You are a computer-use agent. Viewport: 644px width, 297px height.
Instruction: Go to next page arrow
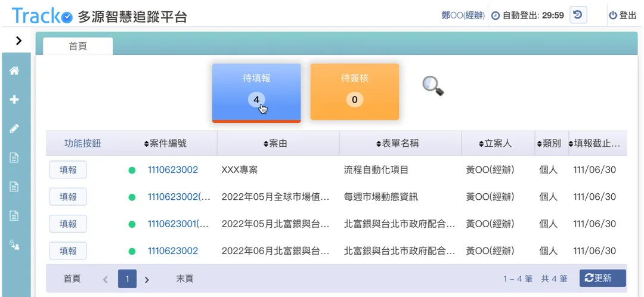click(x=147, y=280)
